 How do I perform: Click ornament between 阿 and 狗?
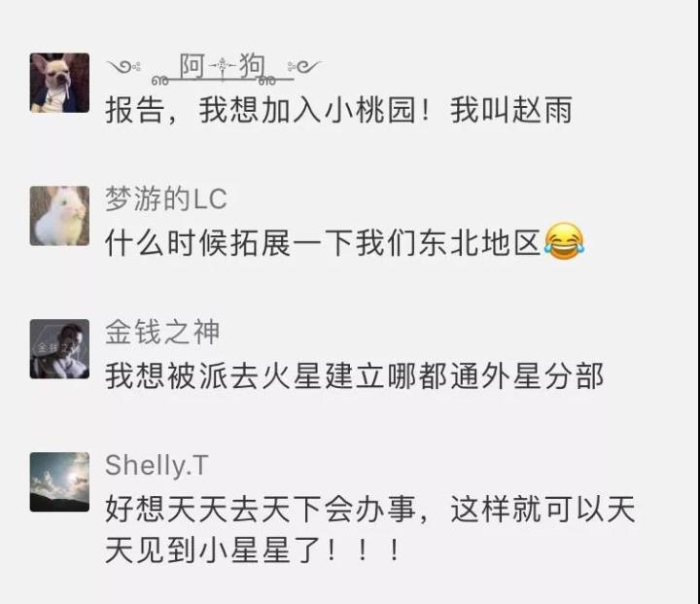click(x=222, y=67)
